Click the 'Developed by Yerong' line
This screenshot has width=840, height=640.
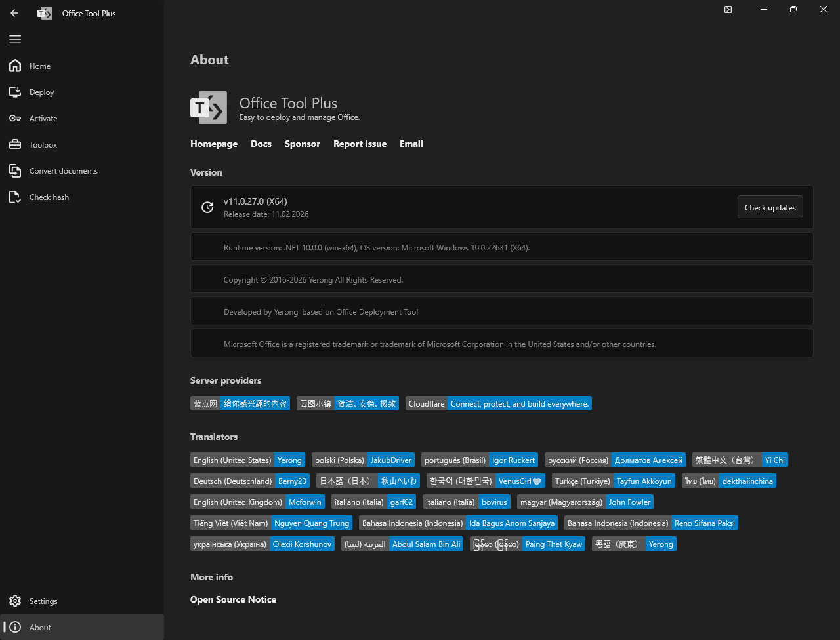(x=322, y=312)
